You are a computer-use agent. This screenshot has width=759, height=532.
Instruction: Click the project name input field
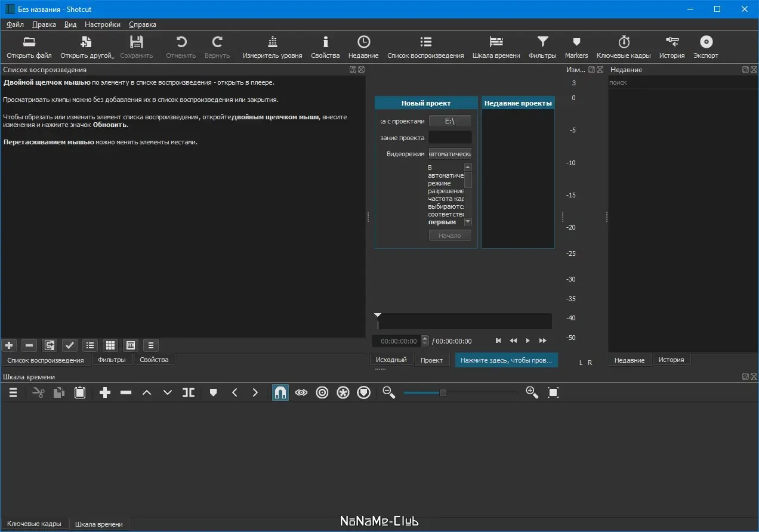tap(450, 138)
